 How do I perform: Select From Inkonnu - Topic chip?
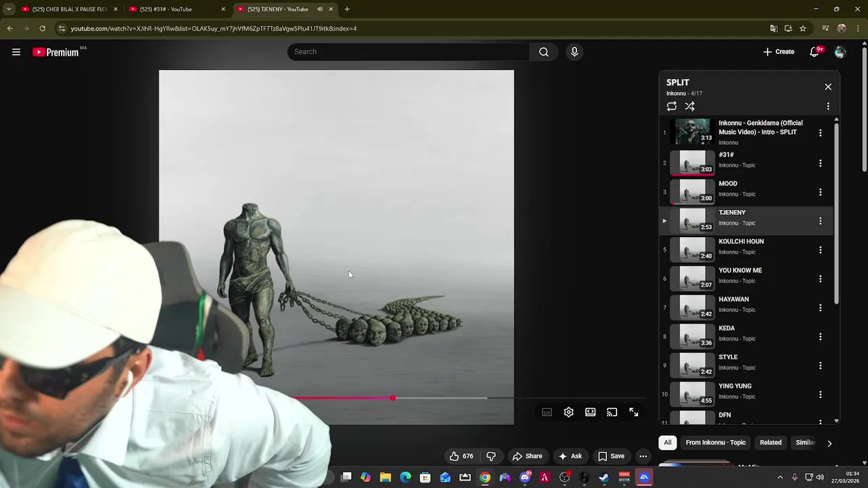[715, 443]
